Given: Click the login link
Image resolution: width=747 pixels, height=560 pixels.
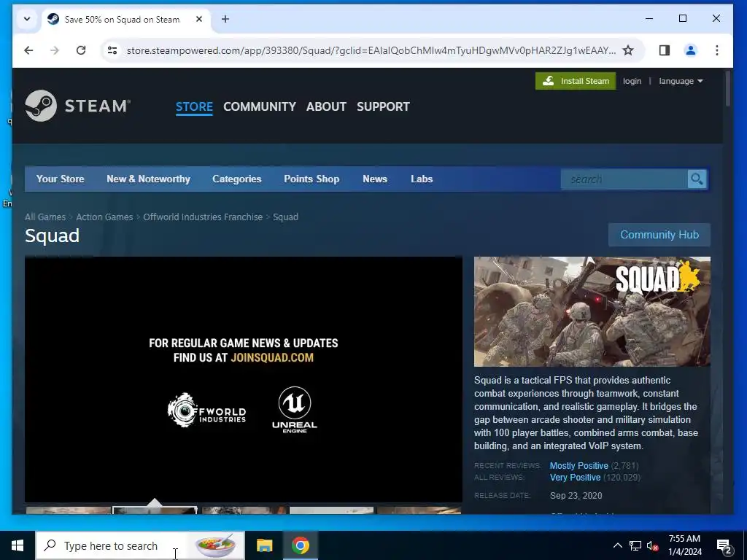Looking at the screenshot, I should point(632,81).
